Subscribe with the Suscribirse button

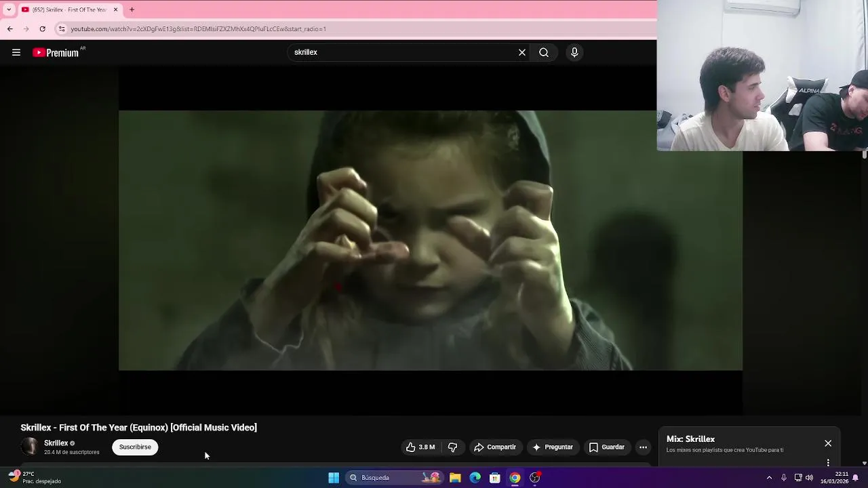point(135,447)
